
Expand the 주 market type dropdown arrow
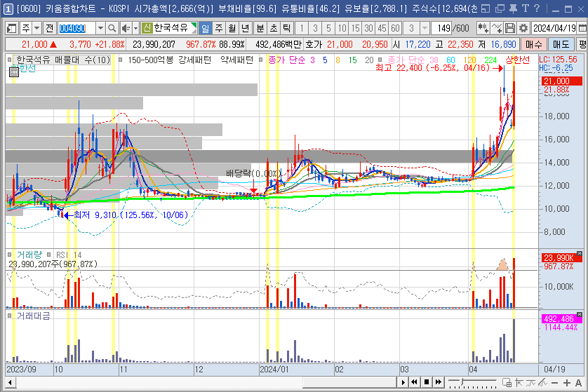pos(36,28)
